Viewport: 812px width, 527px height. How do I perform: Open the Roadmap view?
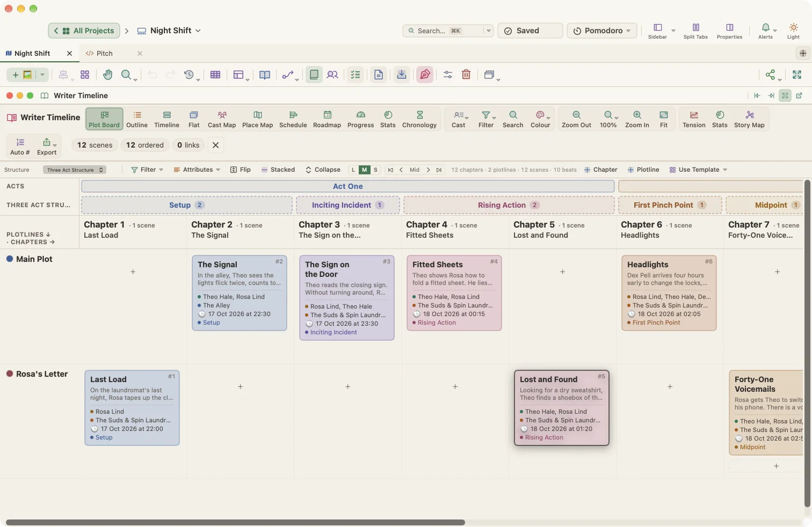click(x=327, y=119)
